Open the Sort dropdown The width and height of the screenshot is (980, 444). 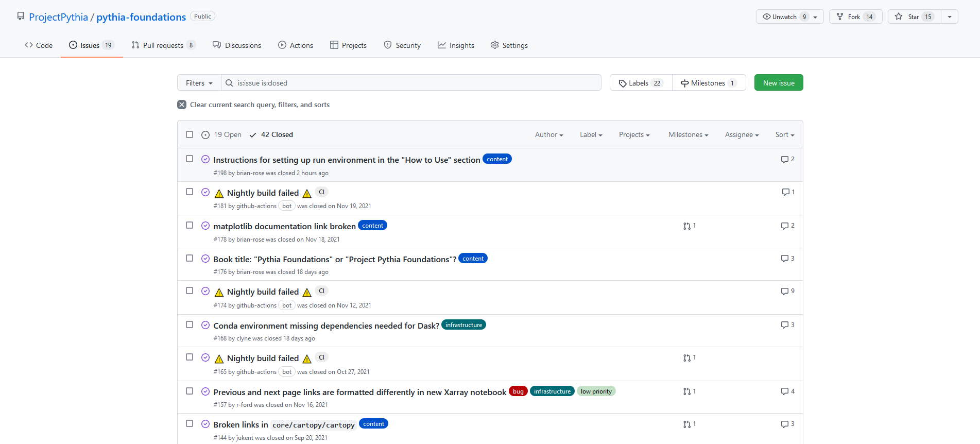point(784,134)
